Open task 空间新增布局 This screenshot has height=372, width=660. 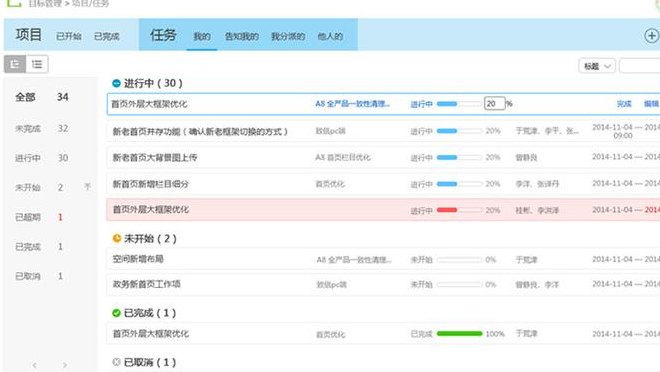click(138, 259)
